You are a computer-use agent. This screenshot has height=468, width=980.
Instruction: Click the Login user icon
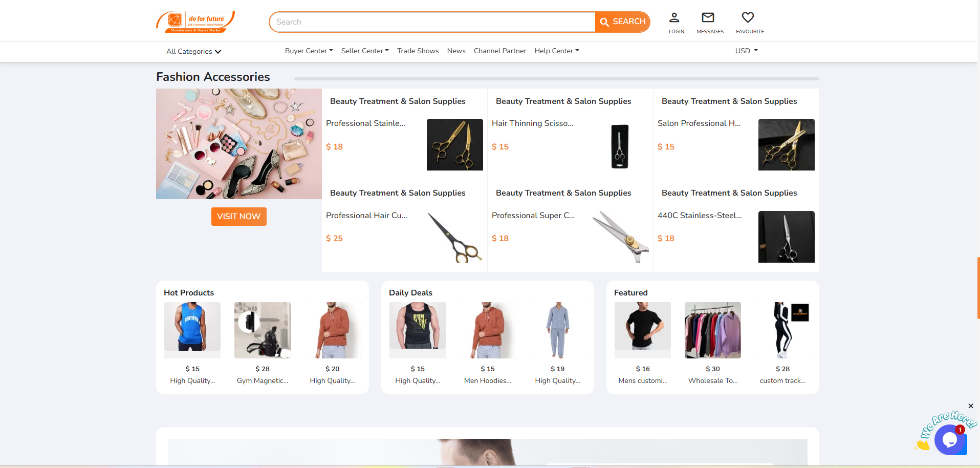pos(674,18)
